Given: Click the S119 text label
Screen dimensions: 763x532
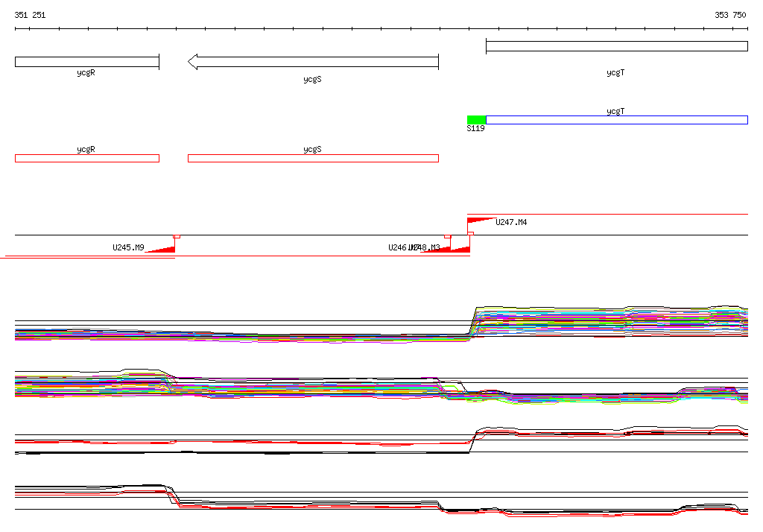Looking at the screenshot, I should 475,128.
